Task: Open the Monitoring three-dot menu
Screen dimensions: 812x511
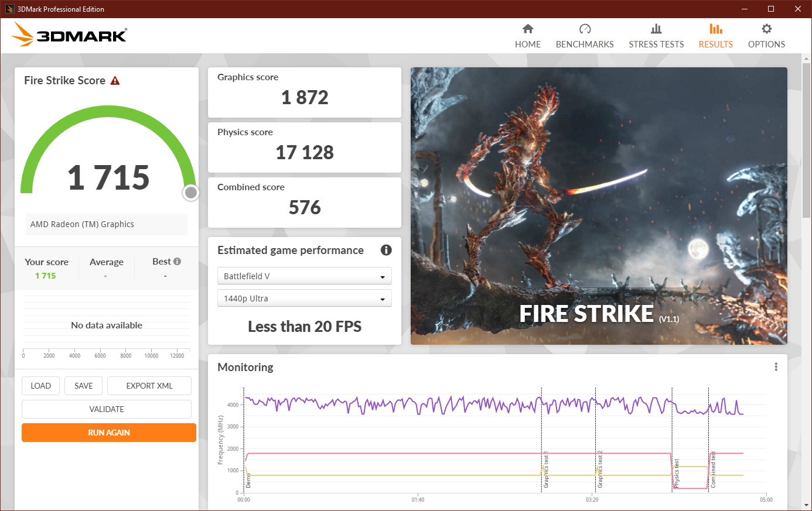Action: pos(776,367)
